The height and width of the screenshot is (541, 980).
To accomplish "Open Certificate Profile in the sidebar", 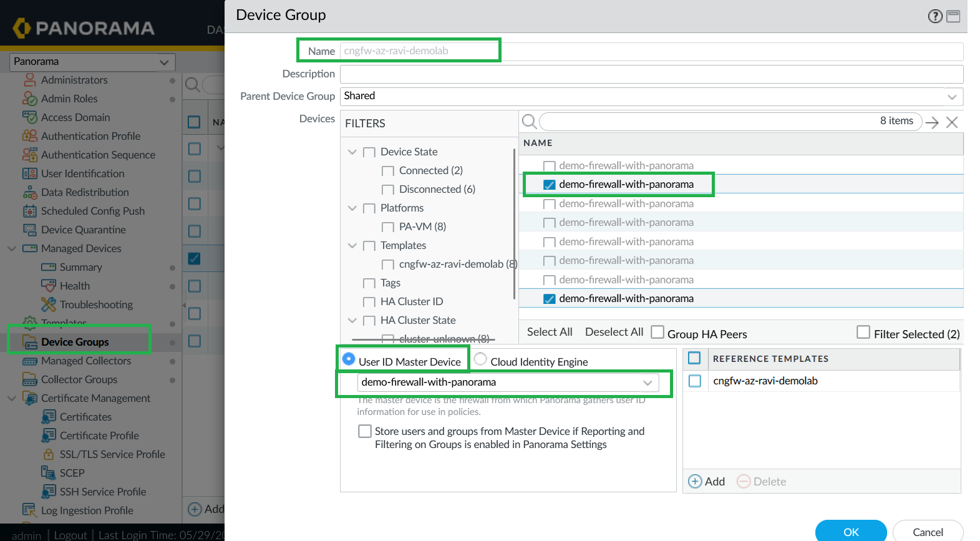I will tap(99, 436).
